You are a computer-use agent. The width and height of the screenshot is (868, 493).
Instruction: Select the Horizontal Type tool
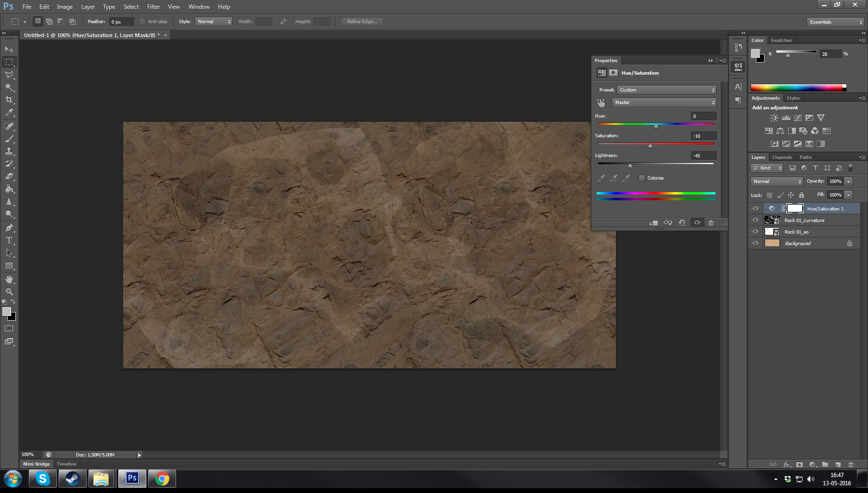tap(9, 240)
